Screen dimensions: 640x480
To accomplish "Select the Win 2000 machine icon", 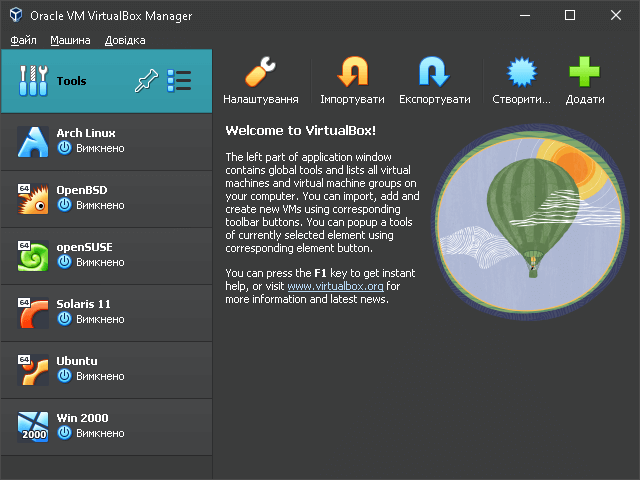I will 33,427.
